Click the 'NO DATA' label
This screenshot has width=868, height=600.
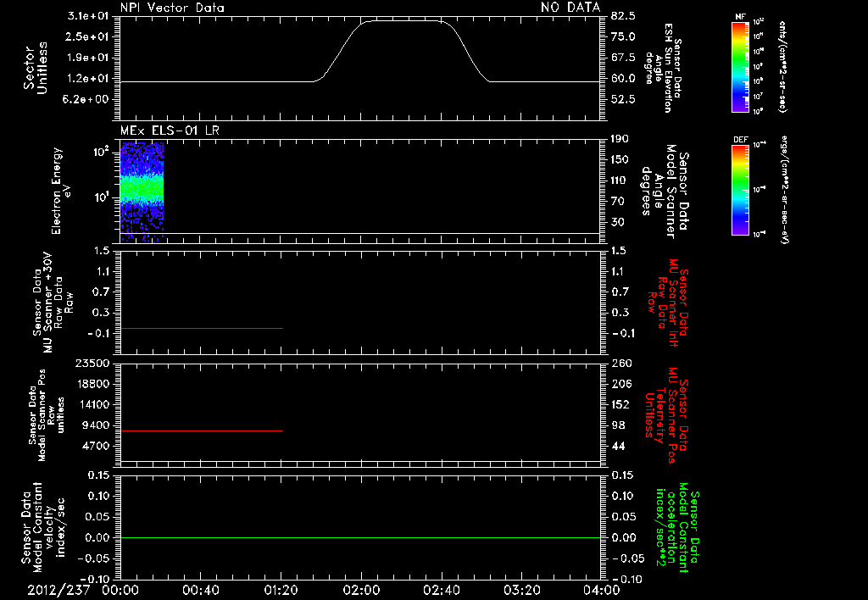pos(570,7)
